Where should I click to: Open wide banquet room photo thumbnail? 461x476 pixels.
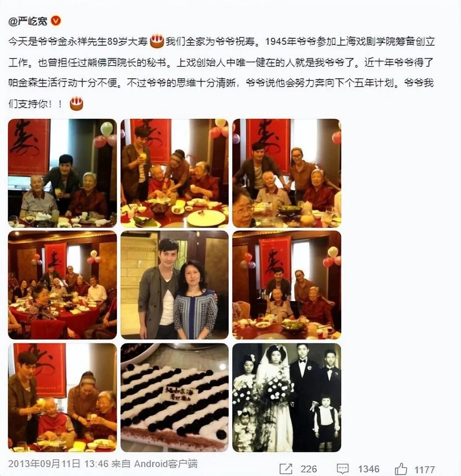pos(62,285)
